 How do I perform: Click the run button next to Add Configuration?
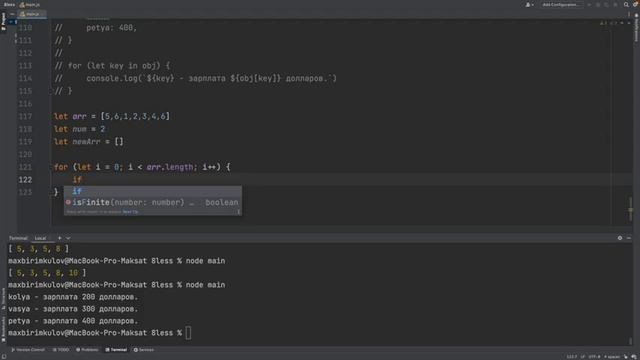(x=589, y=4)
